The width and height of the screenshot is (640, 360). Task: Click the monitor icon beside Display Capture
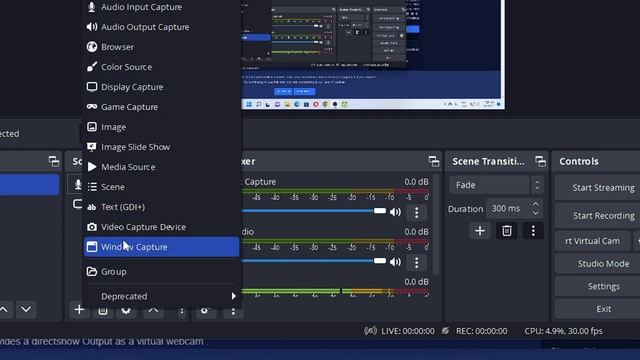pyautogui.click(x=92, y=87)
